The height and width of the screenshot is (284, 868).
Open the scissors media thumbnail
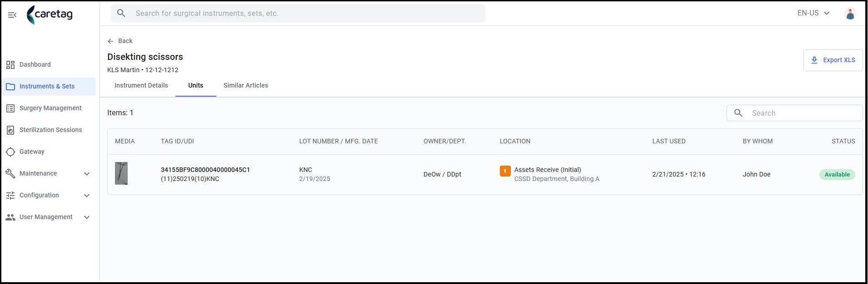click(121, 173)
